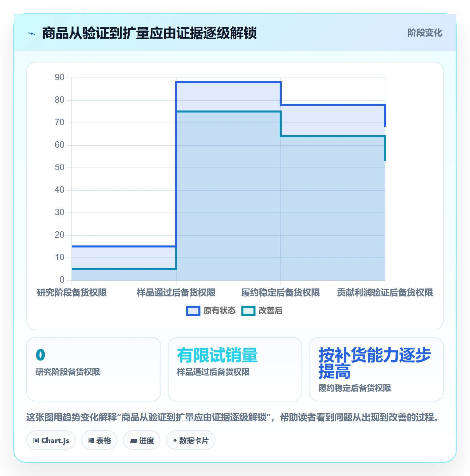Click the 10 y-axis tick label
The width and height of the screenshot is (470, 476).
[59, 257]
